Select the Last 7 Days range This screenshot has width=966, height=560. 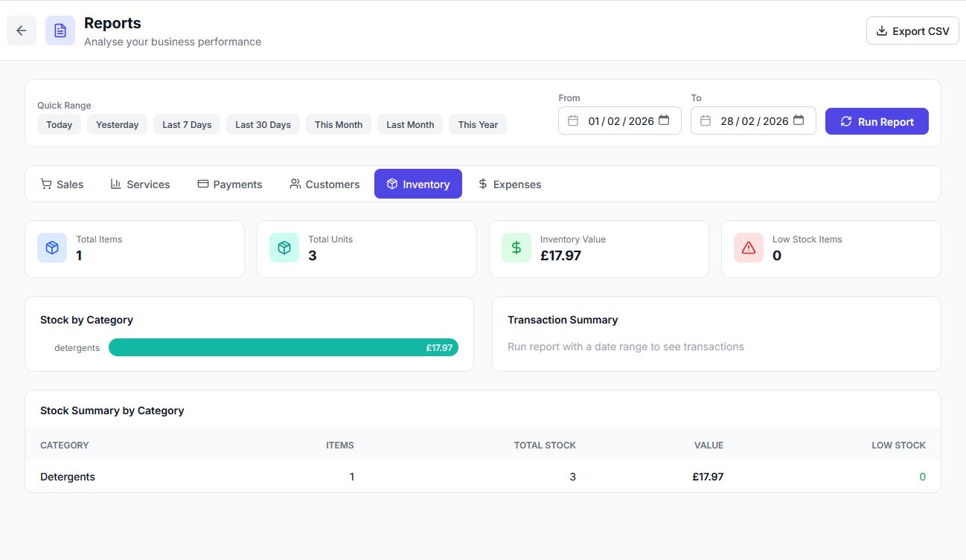[x=187, y=124]
